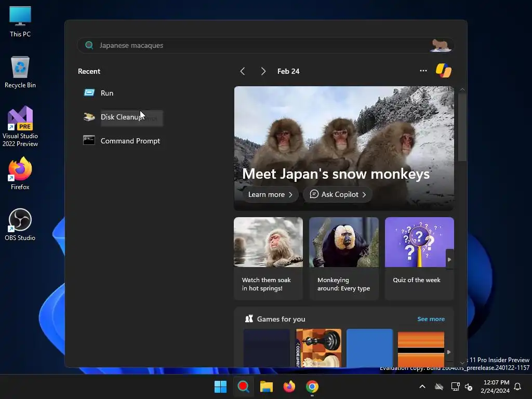Launch Command Prompt from Recent

click(x=130, y=141)
